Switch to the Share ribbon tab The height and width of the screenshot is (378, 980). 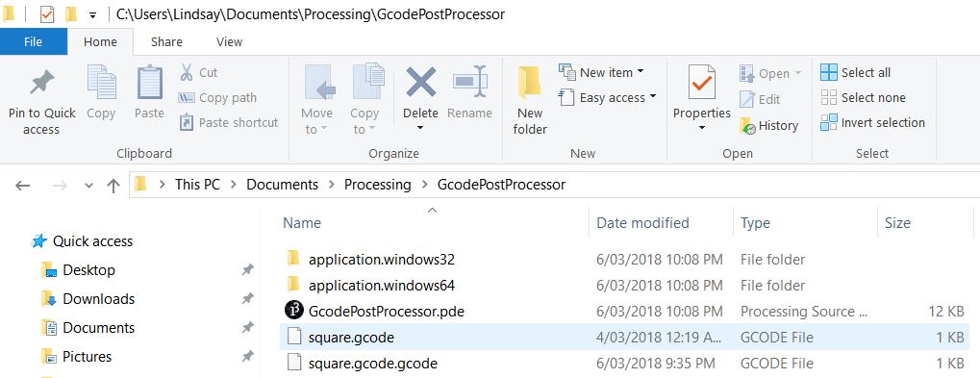(167, 42)
